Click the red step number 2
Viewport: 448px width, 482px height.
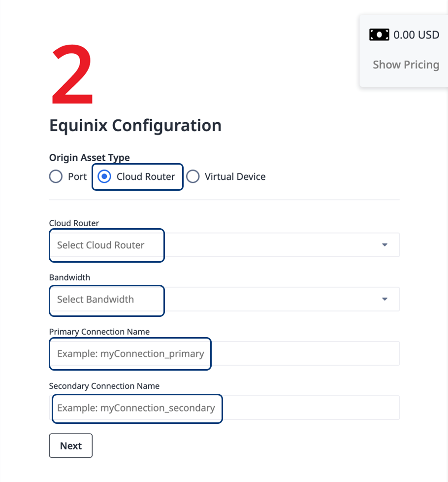[x=72, y=74]
